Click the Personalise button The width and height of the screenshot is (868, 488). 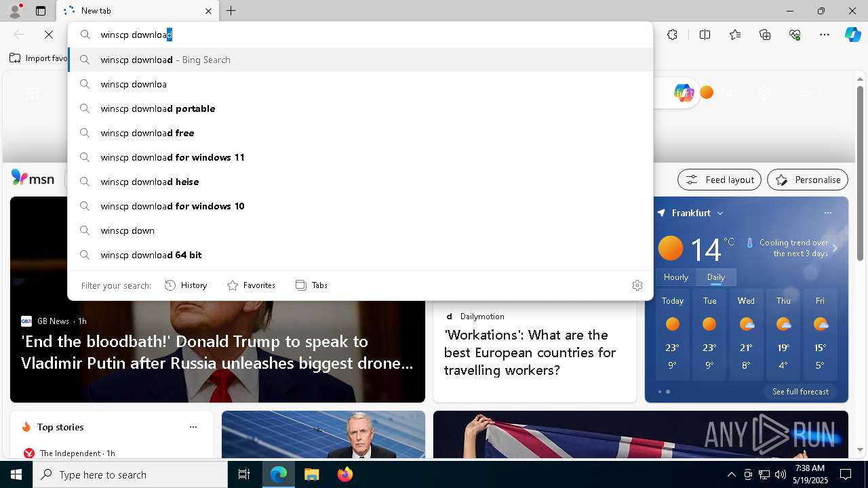808,180
